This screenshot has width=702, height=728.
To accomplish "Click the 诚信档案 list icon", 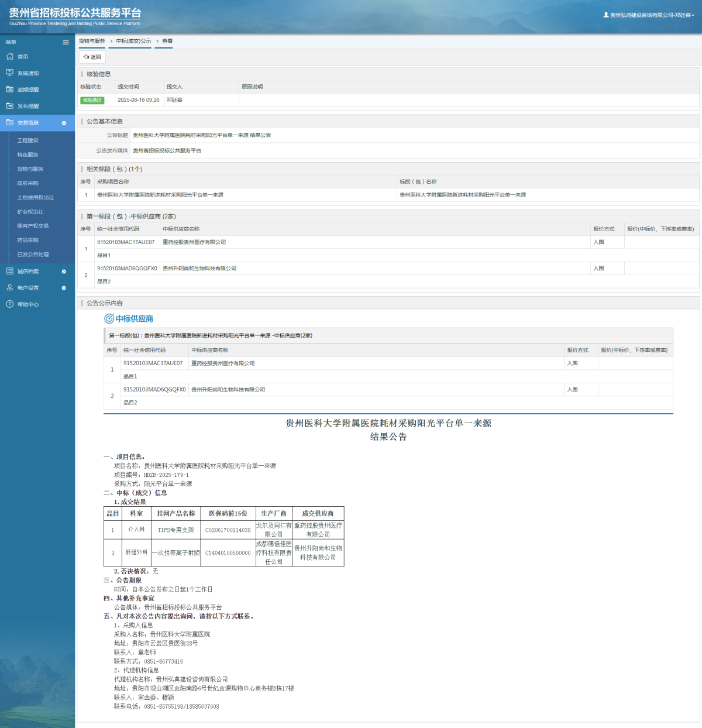I will pyautogui.click(x=9, y=271).
